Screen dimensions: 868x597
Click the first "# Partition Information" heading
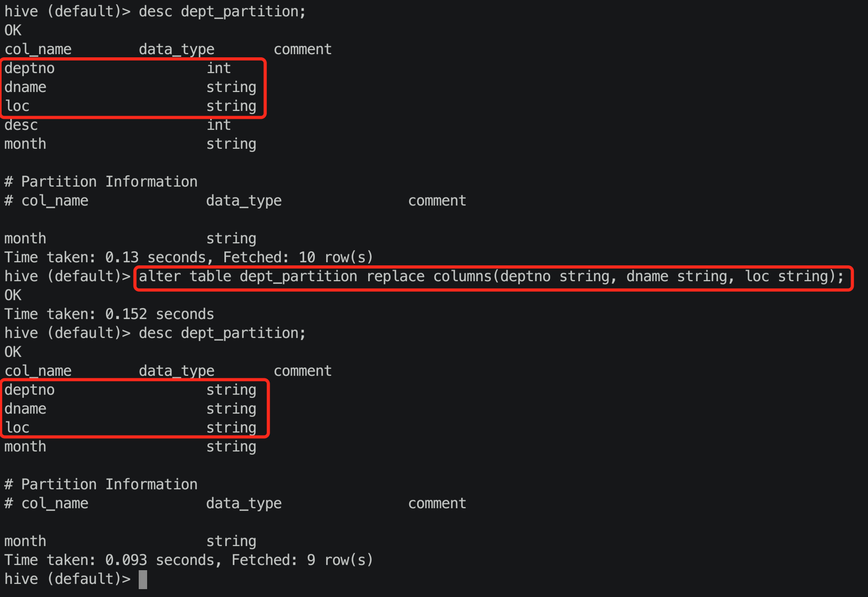tap(101, 182)
